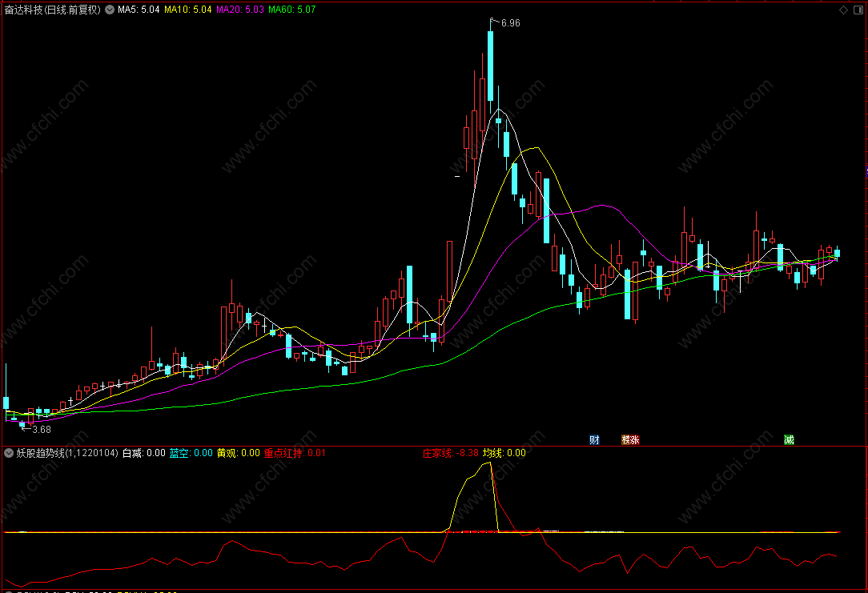
Task: Select the 黄观: 0.00 indicator value
Action: (238, 453)
